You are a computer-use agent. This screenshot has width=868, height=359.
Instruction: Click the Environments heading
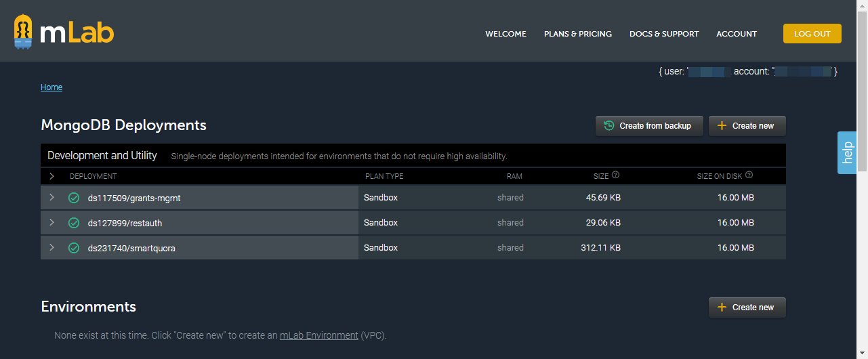pos(89,307)
